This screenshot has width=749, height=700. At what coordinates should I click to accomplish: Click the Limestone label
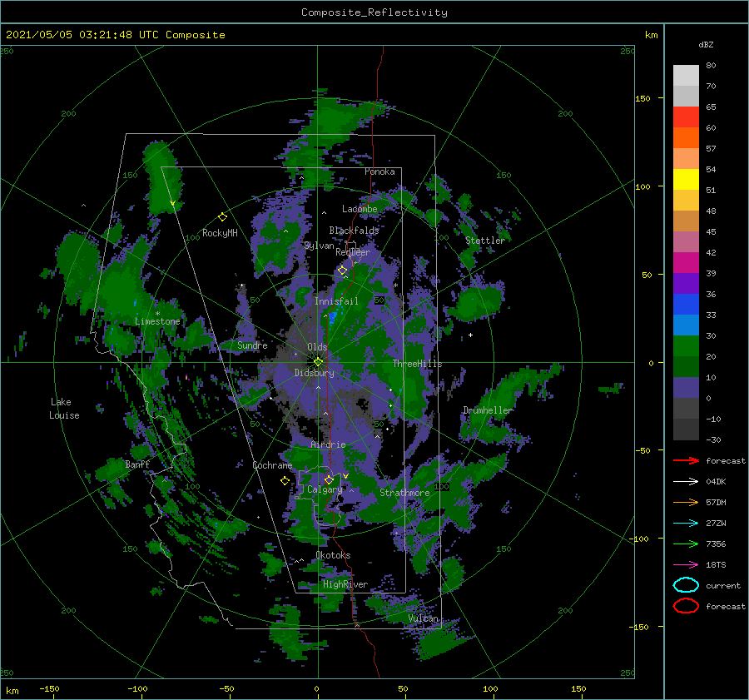157,321
